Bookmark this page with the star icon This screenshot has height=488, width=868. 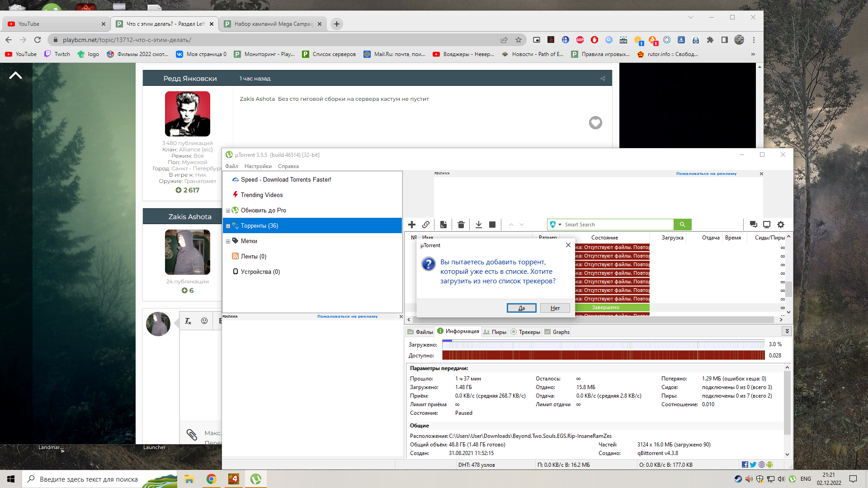[519, 40]
